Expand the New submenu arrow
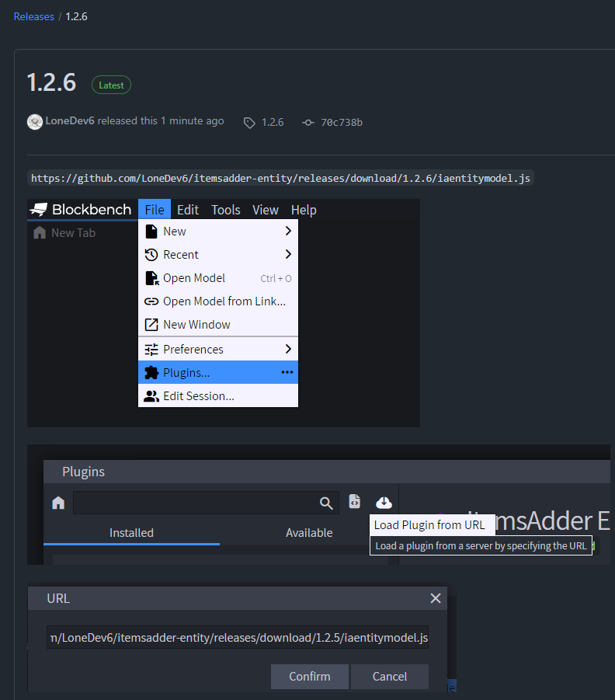 coord(288,232)
